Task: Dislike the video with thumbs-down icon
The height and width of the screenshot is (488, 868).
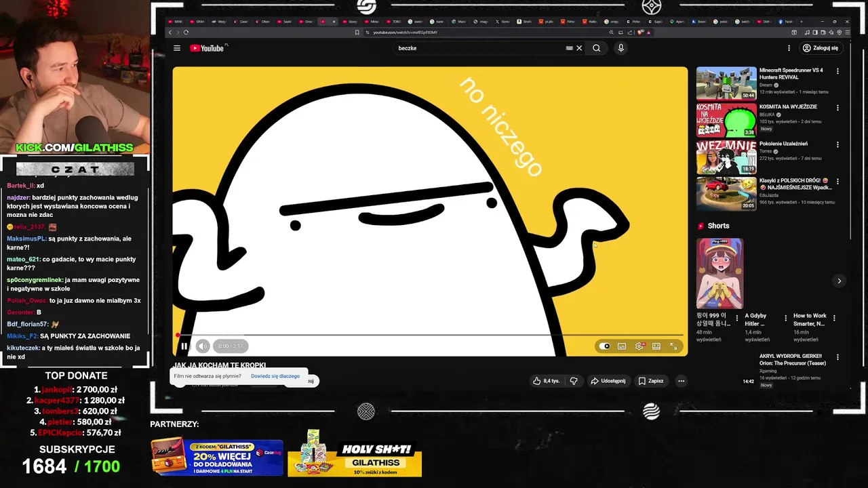Action: tap(574, 381)
